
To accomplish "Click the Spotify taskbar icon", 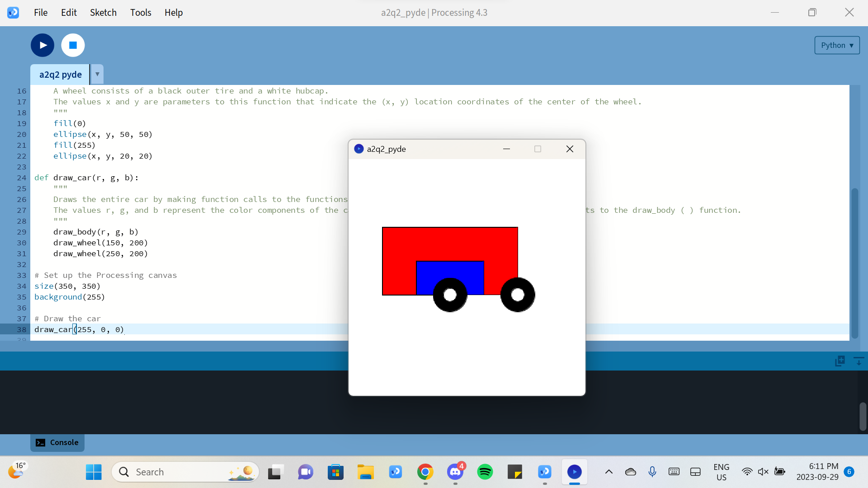I will tap(485, 472).
